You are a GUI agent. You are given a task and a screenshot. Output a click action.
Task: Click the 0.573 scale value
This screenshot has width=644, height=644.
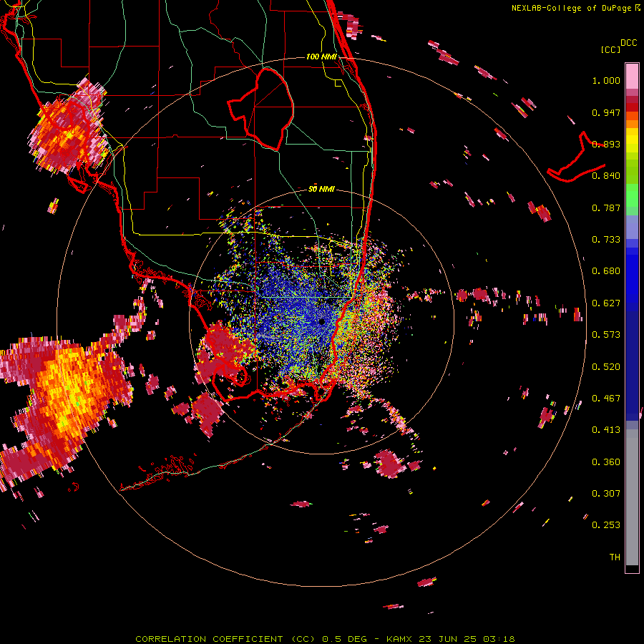(x=606, y=335)
